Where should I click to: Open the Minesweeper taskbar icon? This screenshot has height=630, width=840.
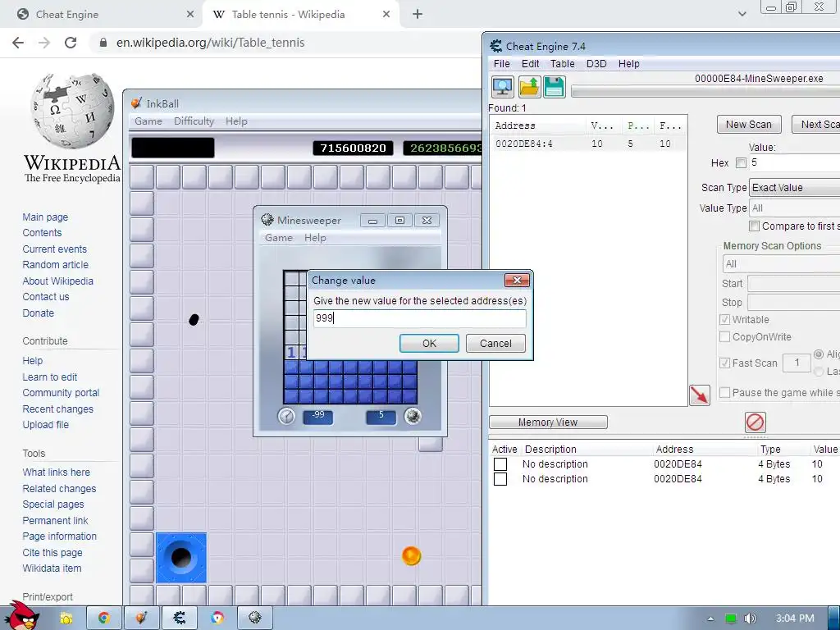pyautogui.click(x=255, y=618)
